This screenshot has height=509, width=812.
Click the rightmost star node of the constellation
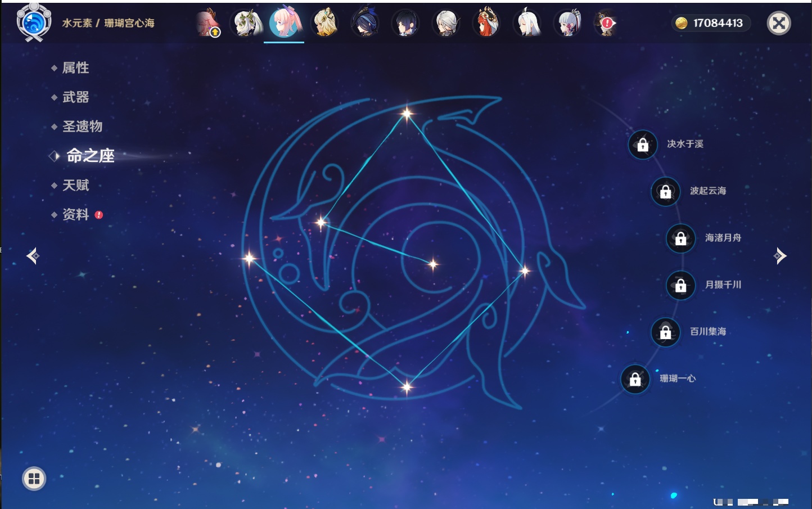pyautogui.click(x=524, y=271)
